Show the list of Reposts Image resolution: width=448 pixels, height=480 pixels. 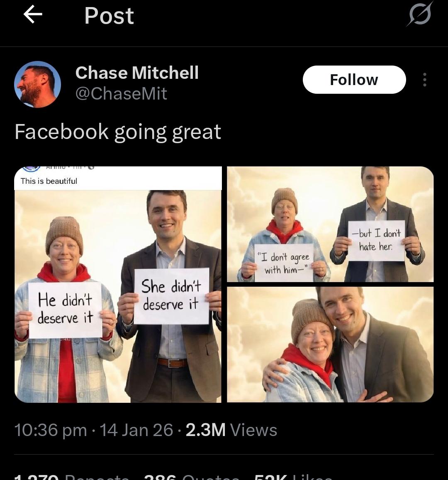coord(71,477)
